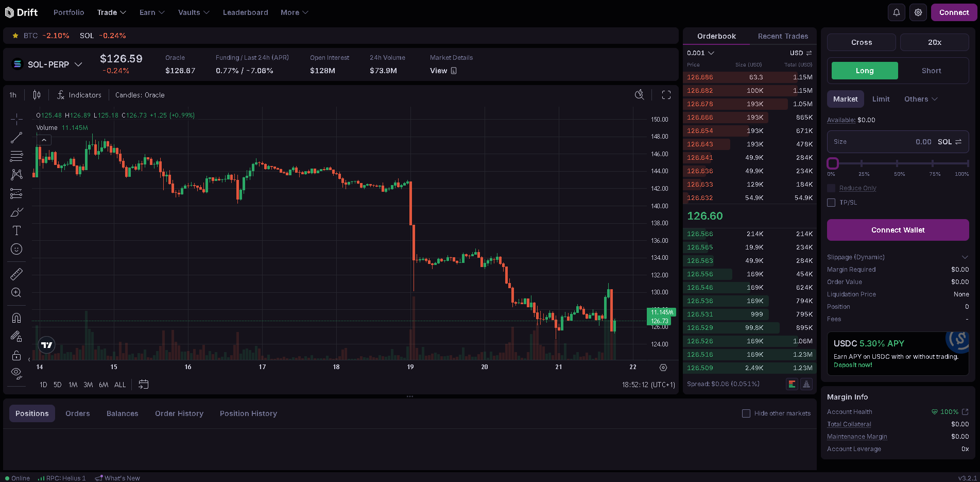Select the text annotation tool
The width and height of the screenshot is (980, 482).
(x=16, y=230)
